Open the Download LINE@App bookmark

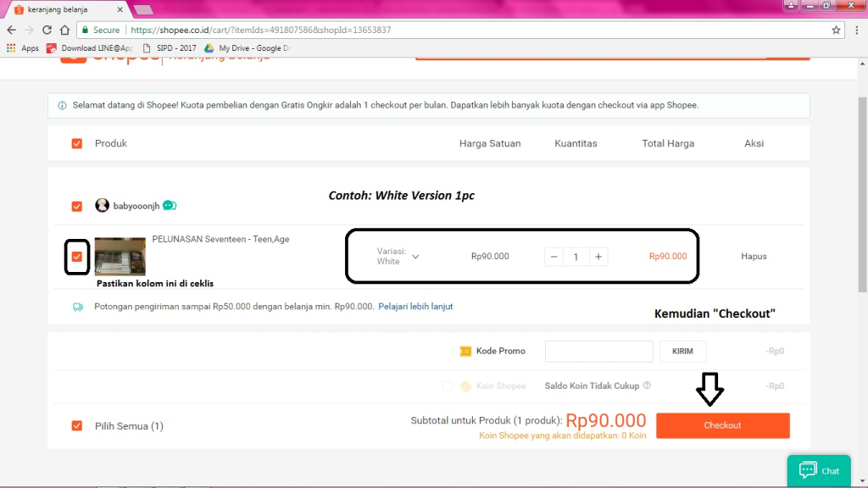[90, 48]
